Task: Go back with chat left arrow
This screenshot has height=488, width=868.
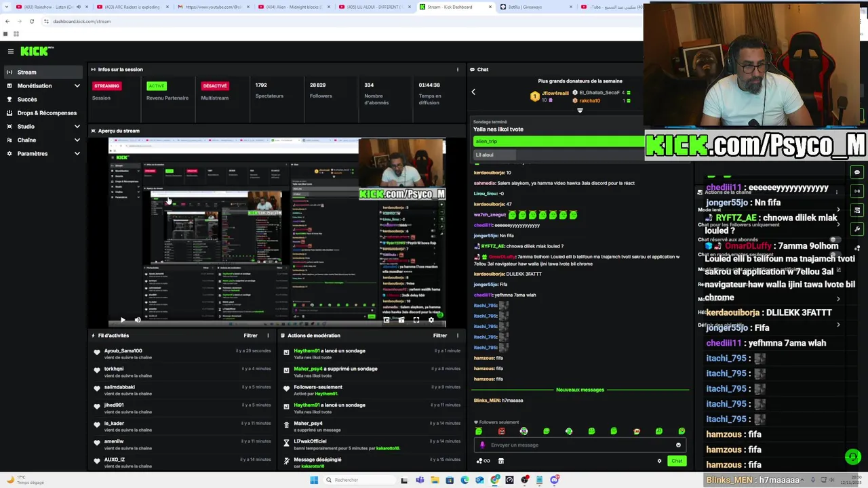Action: pos(473,92)
